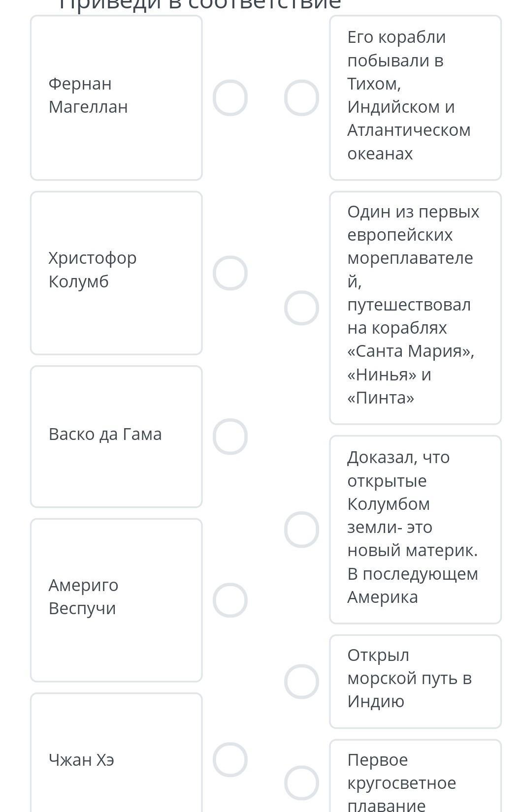Click the Христофор Колумб card
Image resolution: width=523 pixels, height=812 pixels.
[x=116, y=273]
